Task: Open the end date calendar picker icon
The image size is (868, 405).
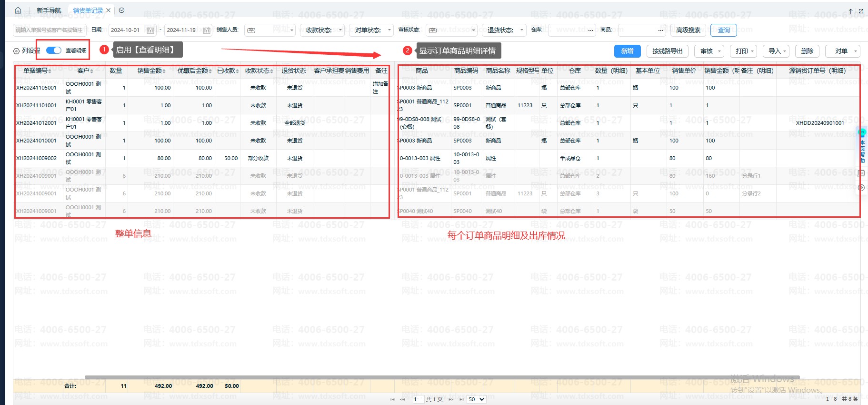Action: click(x=207, y=30)
